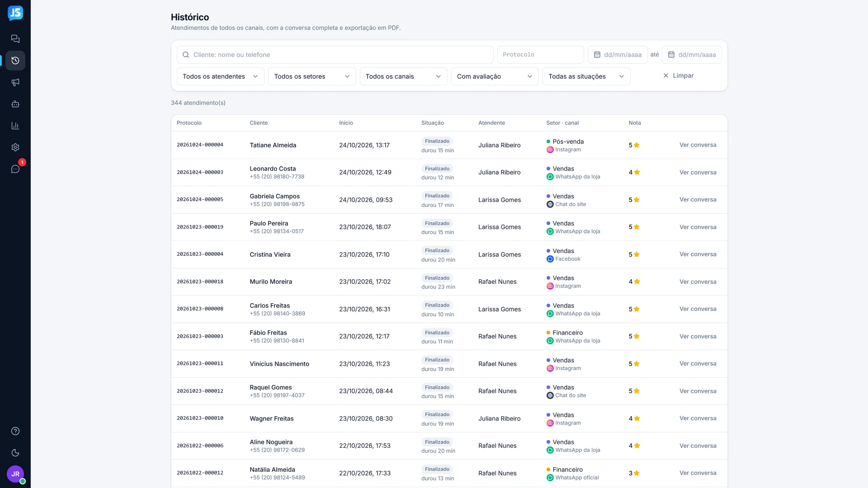Select the History clock icon in sidebar
Image resolution: width=868 pixels, height=488 pixels.
(x=15, y=61)
